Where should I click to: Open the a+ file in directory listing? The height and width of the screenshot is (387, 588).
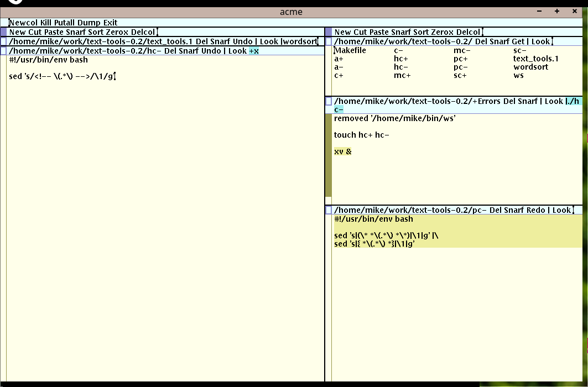[x=339, y=59]
